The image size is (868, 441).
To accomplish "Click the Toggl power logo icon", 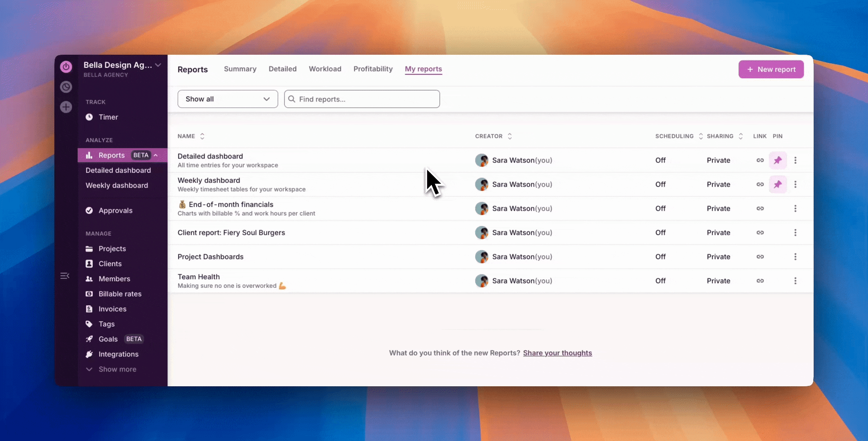I will click(66, 67).
